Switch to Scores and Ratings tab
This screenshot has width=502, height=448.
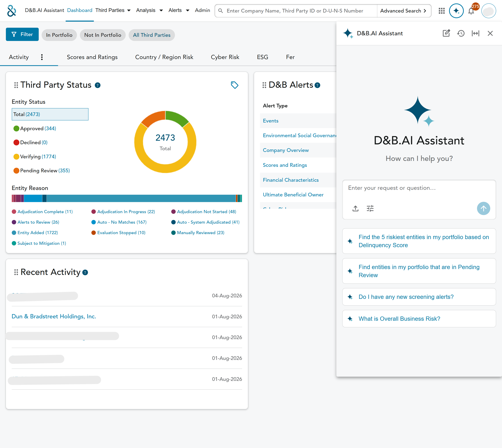point(92,57)
